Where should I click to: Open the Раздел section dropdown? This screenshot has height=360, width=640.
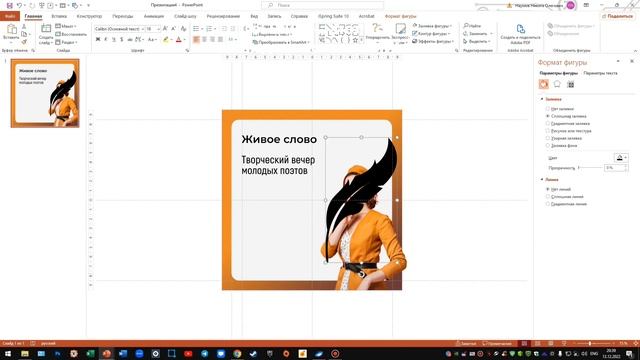click(x=66, y=42)
